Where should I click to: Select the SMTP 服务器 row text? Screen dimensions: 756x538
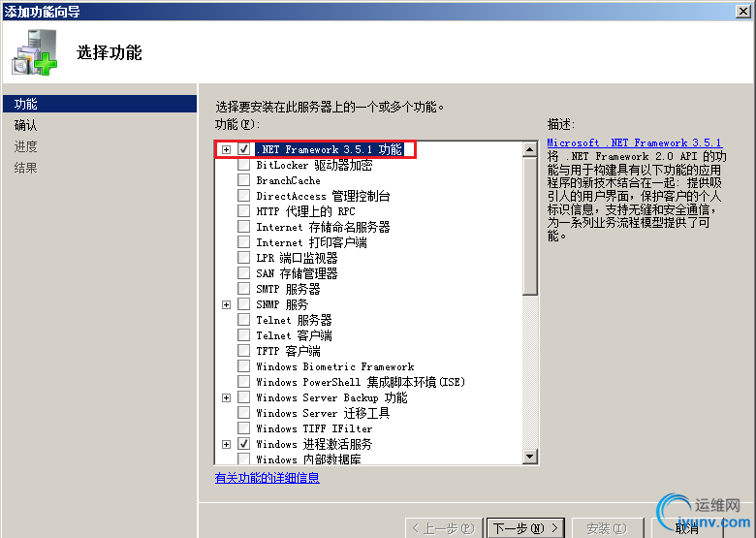288,289
